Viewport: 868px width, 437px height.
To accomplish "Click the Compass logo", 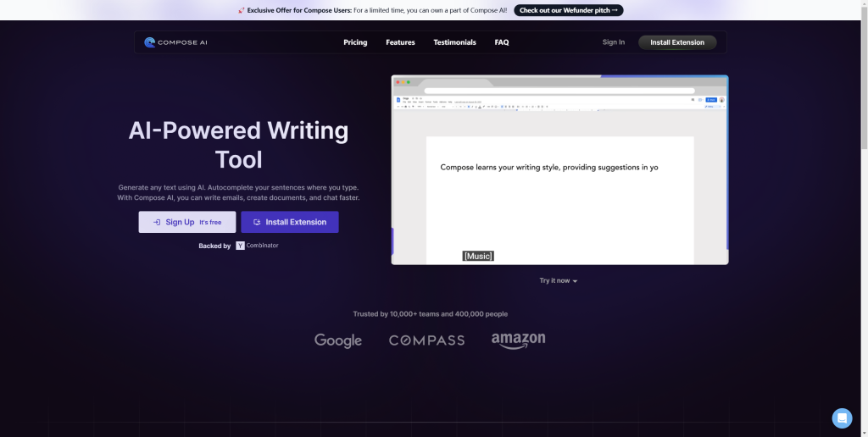I will (x=427, y=340).
